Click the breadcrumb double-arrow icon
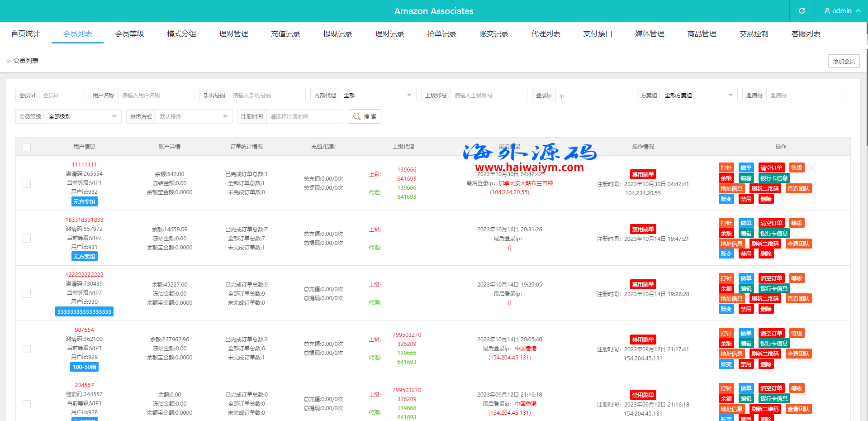This screenshot has width=868, height=421. pos(8,61)
